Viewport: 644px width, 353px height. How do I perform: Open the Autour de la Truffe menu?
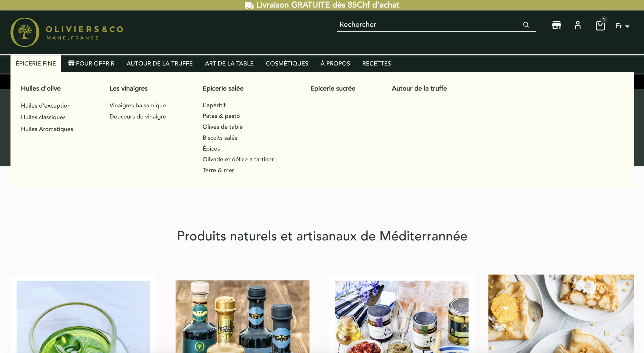[159, 63]
